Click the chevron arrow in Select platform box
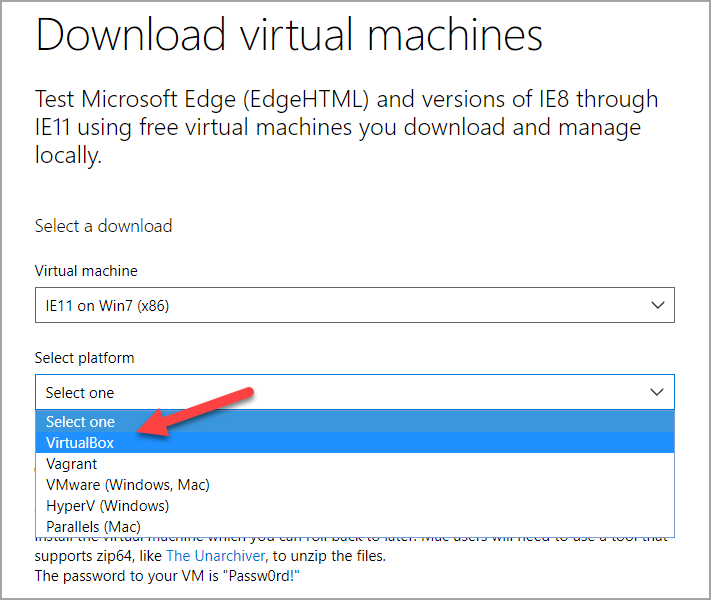 coord(657,392)
